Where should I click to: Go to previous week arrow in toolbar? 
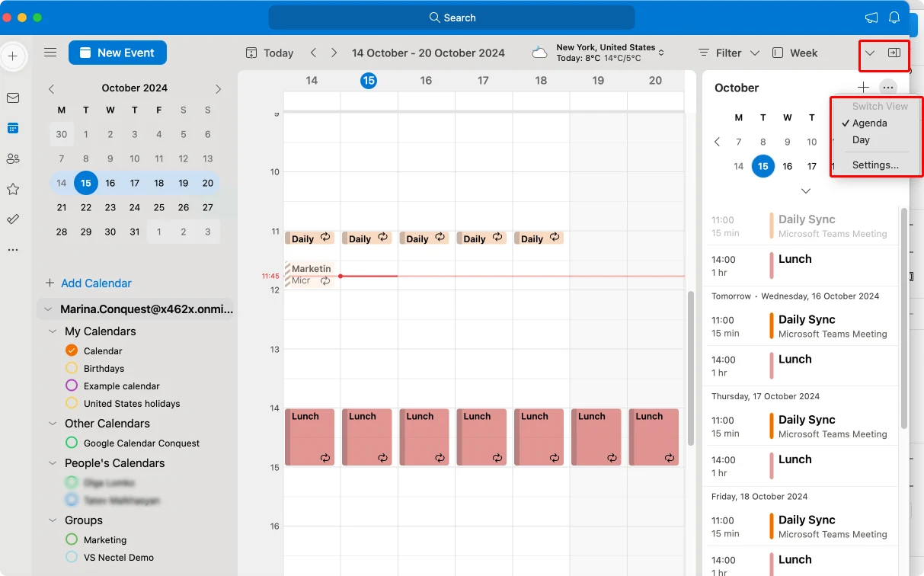[x=313, y=53]
